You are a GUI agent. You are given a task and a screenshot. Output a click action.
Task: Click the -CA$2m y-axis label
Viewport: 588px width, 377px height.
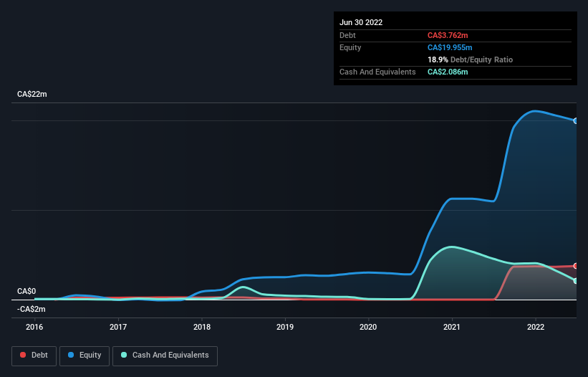click(31, 309)
